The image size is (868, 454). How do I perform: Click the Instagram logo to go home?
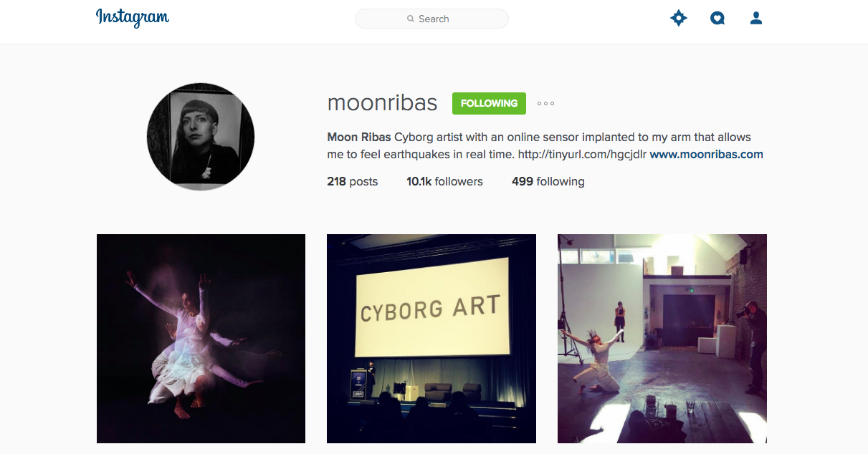133,18
